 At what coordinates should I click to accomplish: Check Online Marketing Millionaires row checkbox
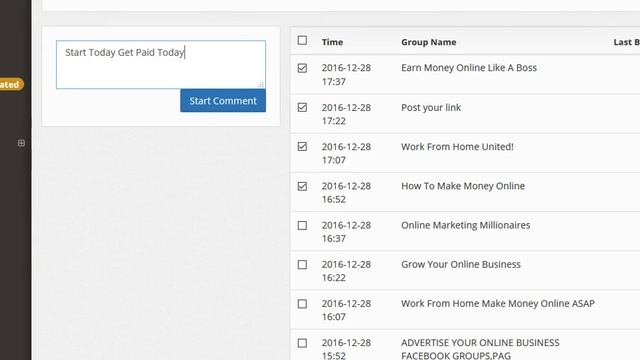302,225
